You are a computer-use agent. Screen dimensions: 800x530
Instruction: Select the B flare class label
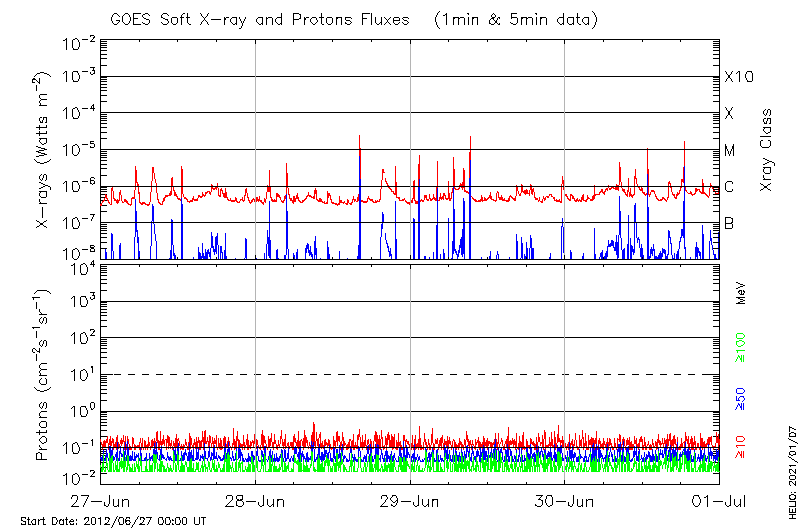click(729, 223)
